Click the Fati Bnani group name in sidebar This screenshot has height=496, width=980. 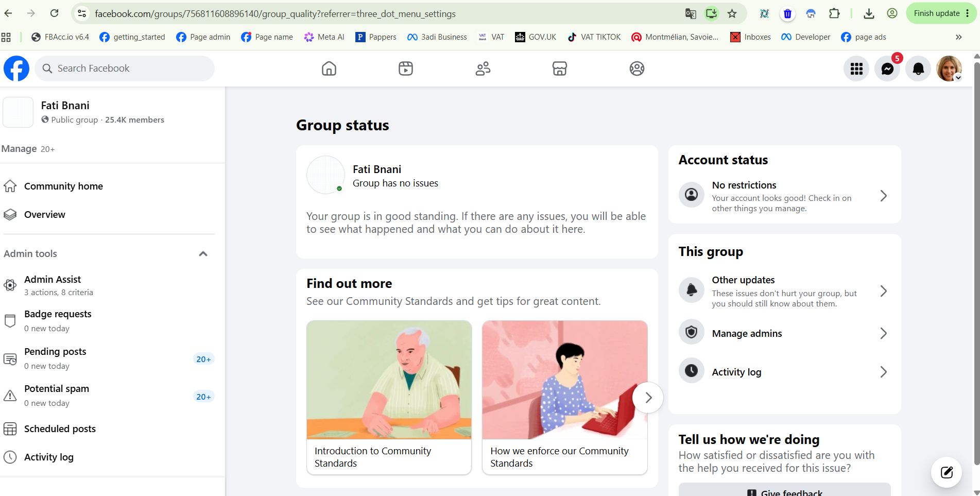pos(65,106)
